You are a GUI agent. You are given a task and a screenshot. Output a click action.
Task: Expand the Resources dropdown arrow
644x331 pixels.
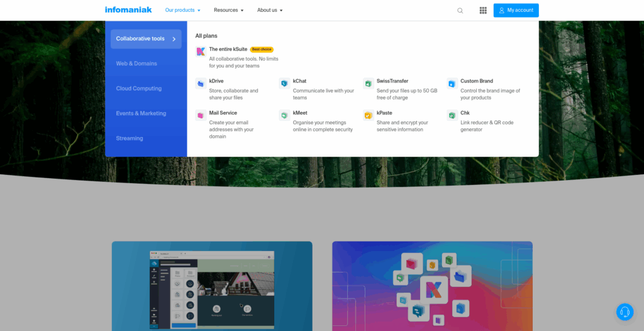point(242,11)
